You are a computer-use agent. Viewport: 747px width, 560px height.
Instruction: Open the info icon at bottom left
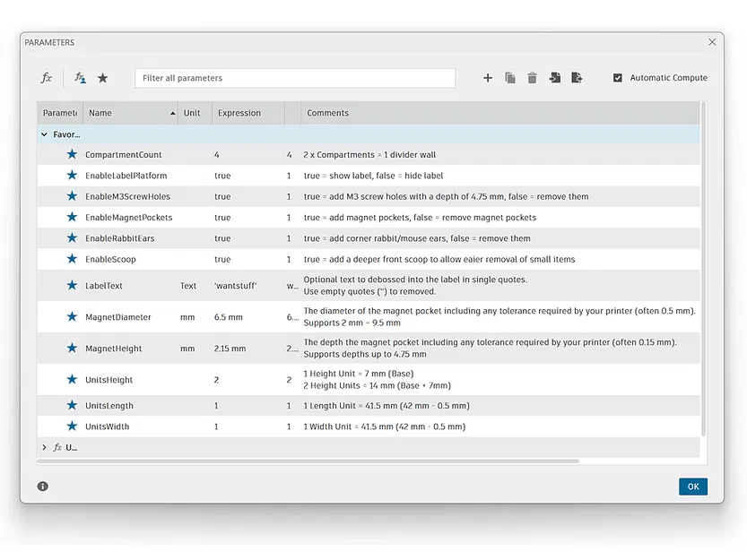click(x=43, y=487)
